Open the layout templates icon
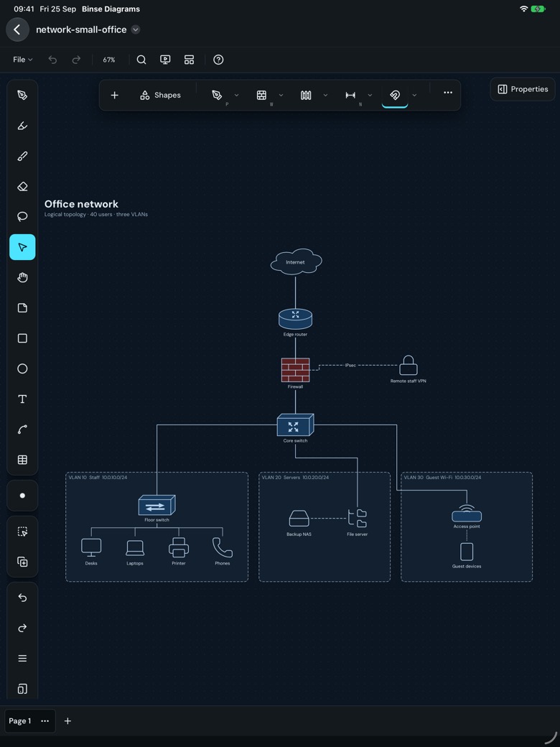 coord(189,60)
